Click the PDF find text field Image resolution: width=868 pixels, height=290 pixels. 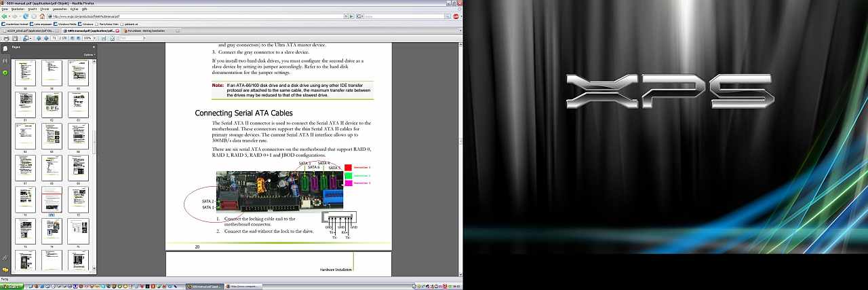(x=131, y=38)
